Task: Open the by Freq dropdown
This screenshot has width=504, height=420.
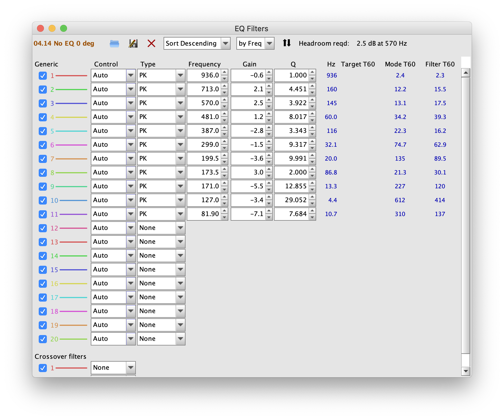Action: pyautogui.click(x=255, y=43)
